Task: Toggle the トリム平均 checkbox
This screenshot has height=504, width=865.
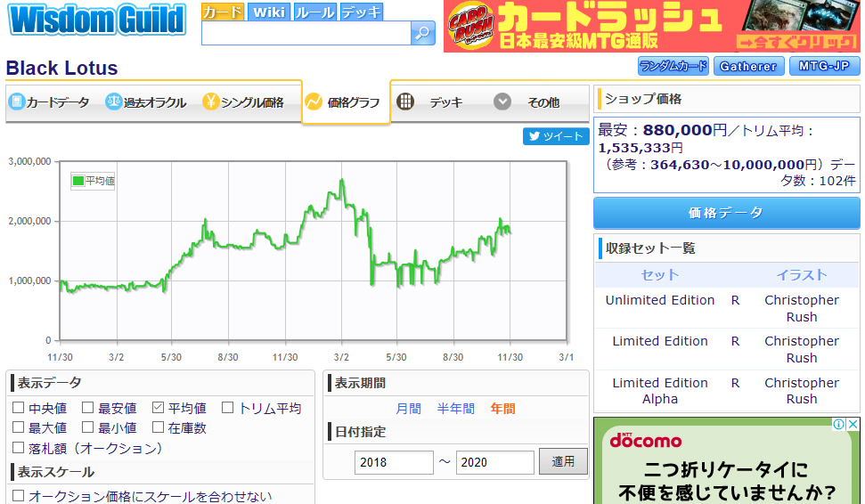Action: [x=227, y=408]
